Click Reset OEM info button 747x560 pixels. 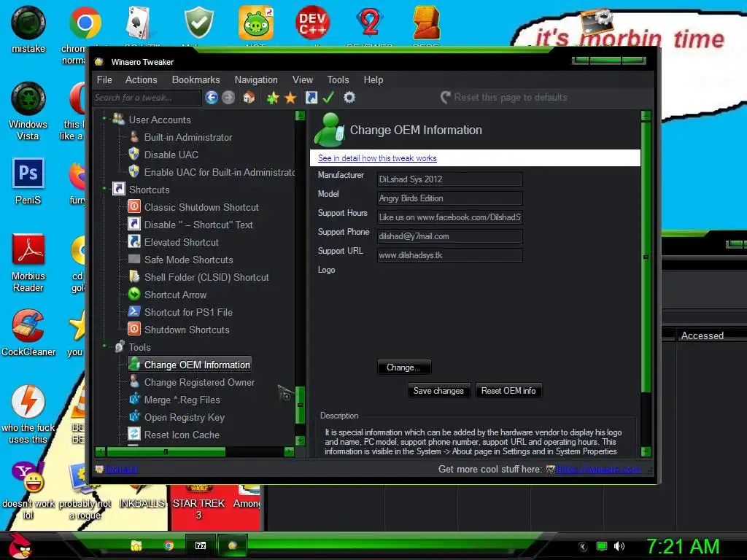[x=508, y=391]
